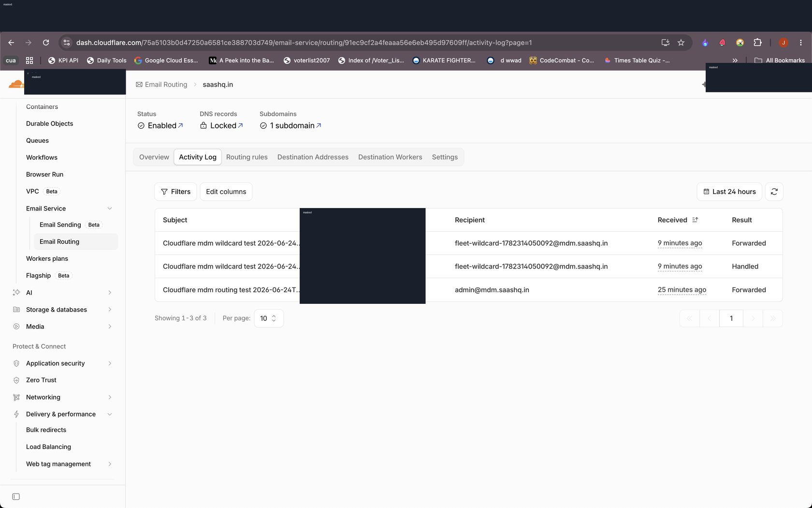The width and height of the screenshot is (812, 508).
Task: Collapse Delivery & performance chevron
Action: 110,414
